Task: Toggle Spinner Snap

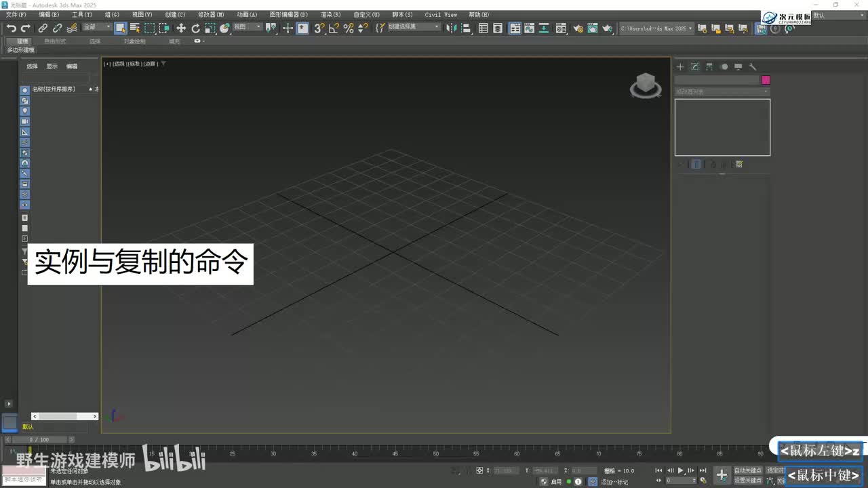Action: tap(363, 28)
